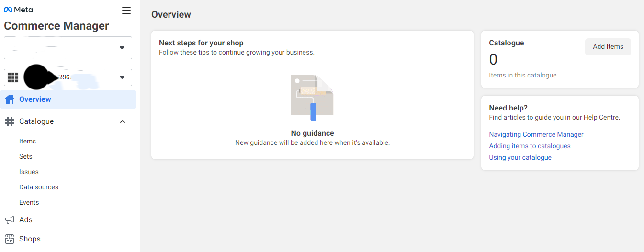Go to Issues in the sidebar

(x=29, y=172)
